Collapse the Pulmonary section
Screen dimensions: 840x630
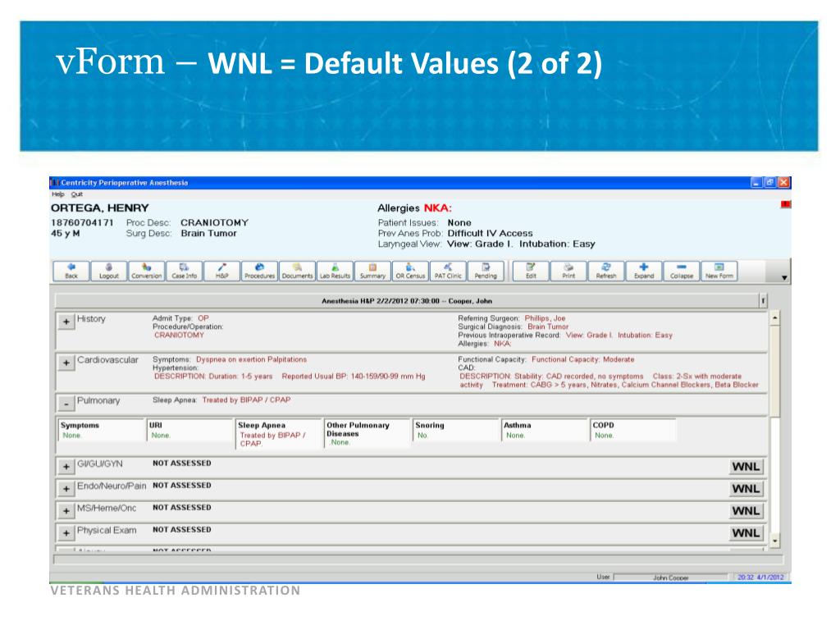(x=66, y=404)
